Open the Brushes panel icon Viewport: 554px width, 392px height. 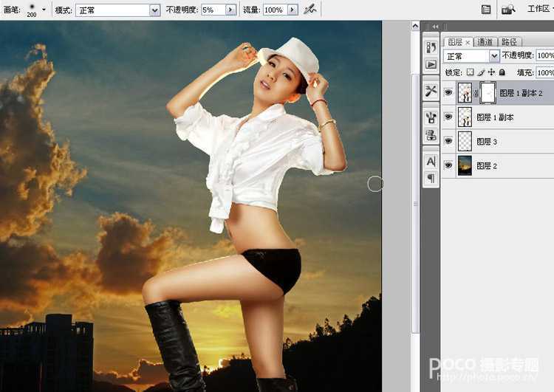pos(431,117)
